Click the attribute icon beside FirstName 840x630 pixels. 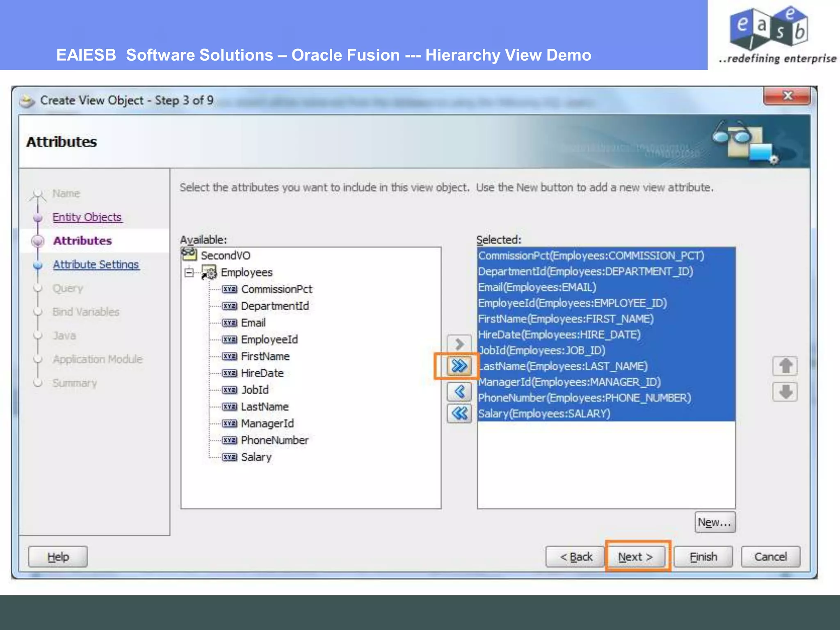229,356
